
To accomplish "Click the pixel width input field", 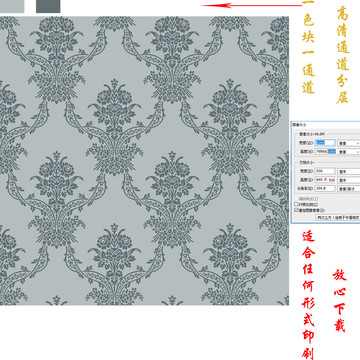I will coord(325,143).
